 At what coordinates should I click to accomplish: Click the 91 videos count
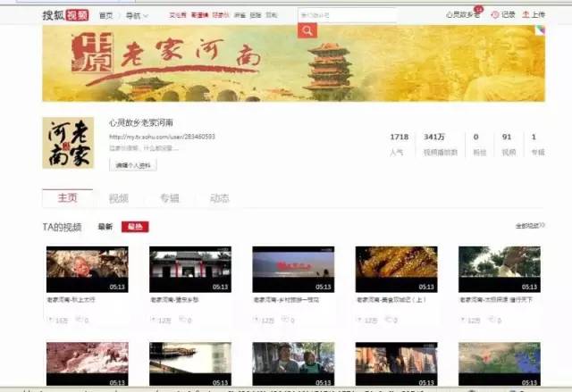coord(507,137)
